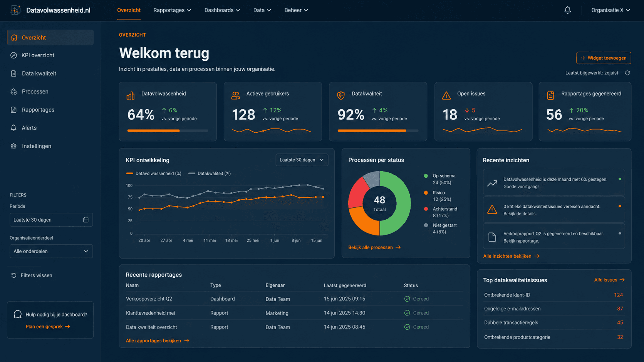Viewport: 644px width, 362px height.
Task: Open the Bekijk alle processen link
Action: [375, 247]
